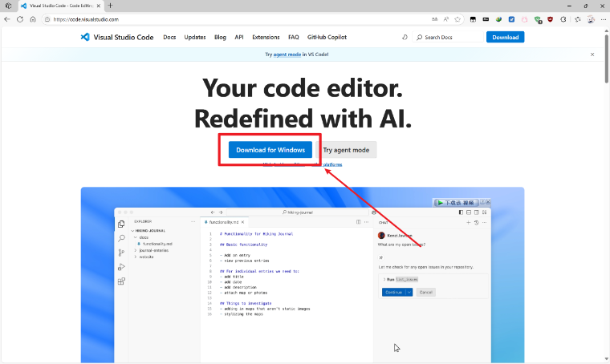Go to the Blog page
Viewport: 610px width, 364px height.
220,38
